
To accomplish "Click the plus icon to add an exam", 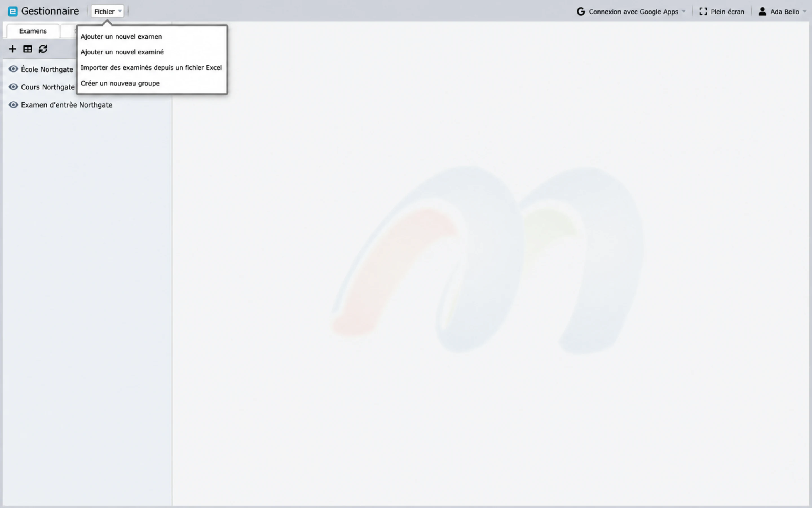I will pos(12,49).
